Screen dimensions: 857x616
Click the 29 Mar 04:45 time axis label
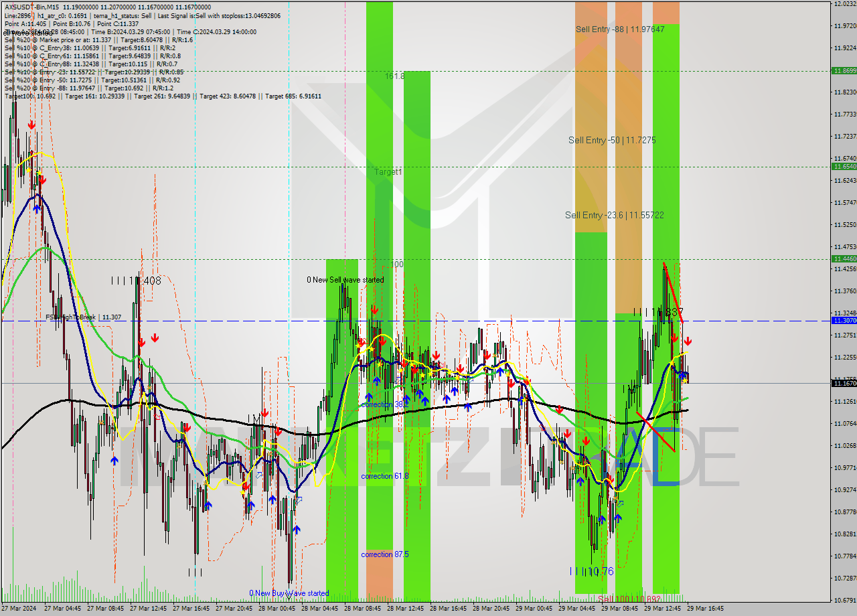click(x=576, y=609)
